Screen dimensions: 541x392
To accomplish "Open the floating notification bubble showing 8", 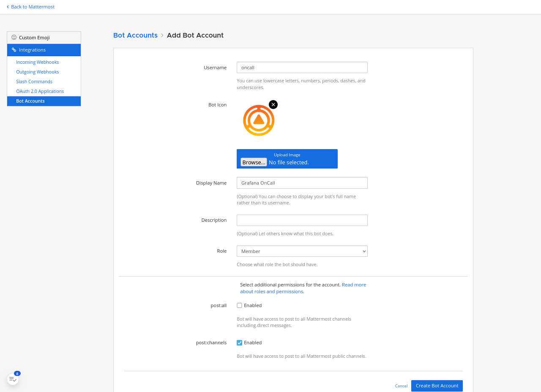I will point(12,378).
